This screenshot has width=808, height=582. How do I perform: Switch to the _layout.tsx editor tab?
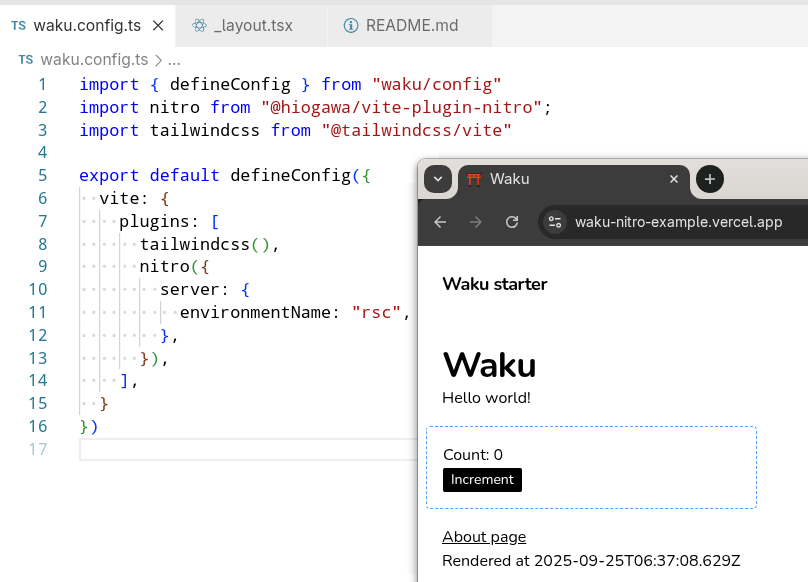pos(253,25)
